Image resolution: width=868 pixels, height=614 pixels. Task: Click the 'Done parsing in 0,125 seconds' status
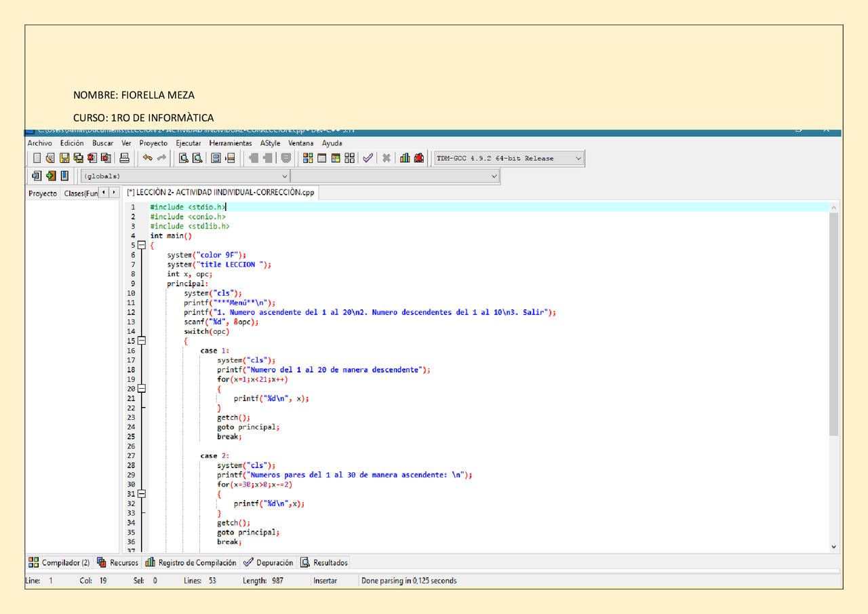tap(409, 581)
